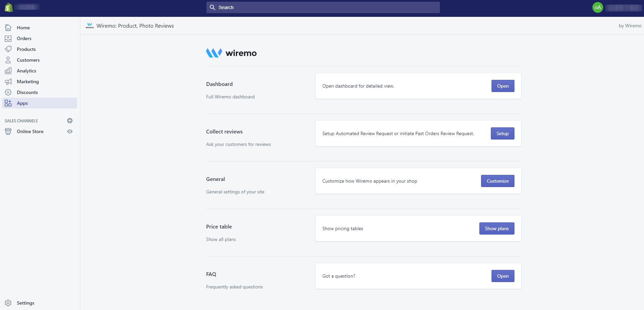The width and height of the screenshot is (644, 310).
Task: Click the Show pricing tables text
Action: point(343,228)
